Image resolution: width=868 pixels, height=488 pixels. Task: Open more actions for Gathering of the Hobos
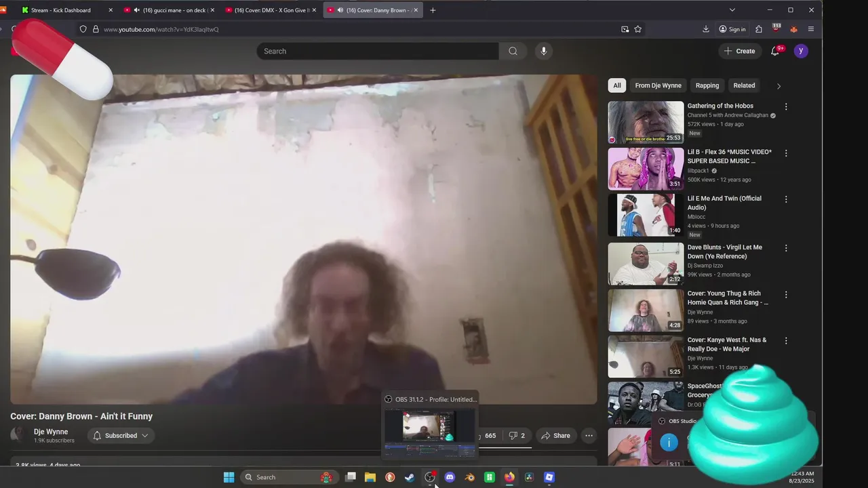tap(786, 107)
